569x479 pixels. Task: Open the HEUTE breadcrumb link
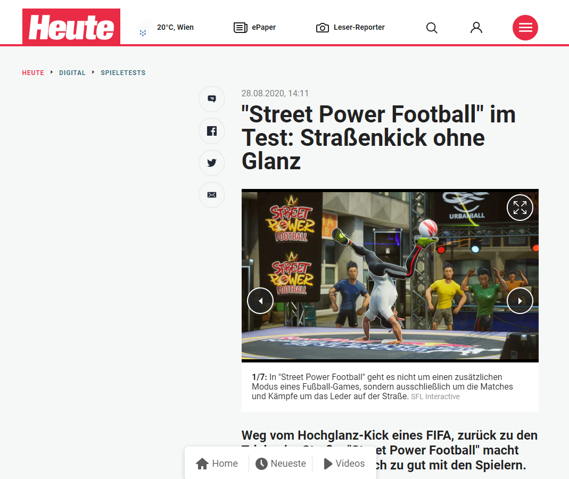pyautogui.click(x=33, y=73)
